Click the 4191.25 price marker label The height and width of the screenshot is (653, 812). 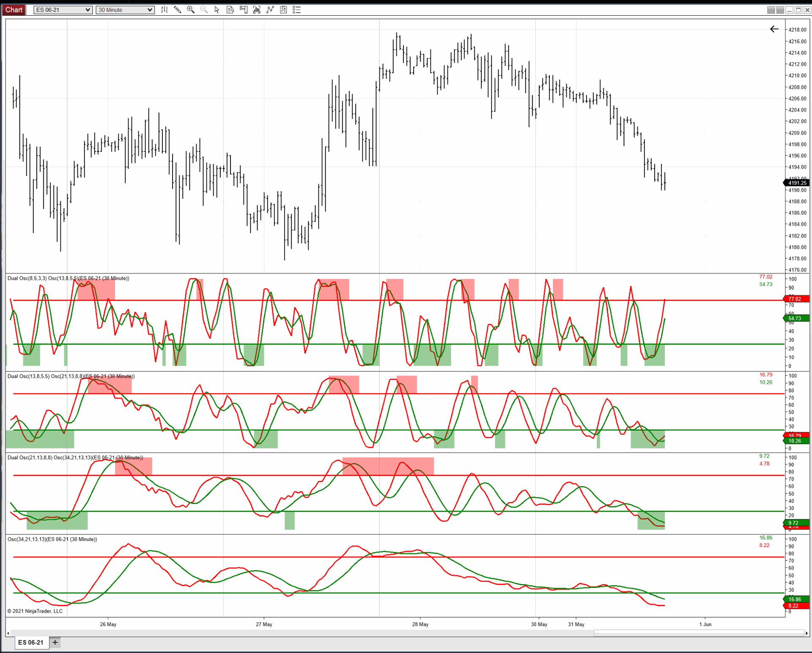(796, 183)
